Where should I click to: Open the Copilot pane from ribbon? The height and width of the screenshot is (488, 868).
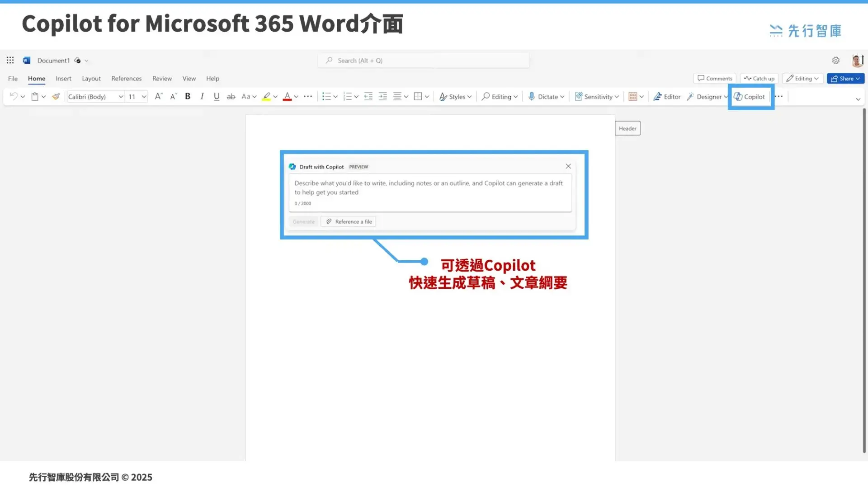point(750,96)
